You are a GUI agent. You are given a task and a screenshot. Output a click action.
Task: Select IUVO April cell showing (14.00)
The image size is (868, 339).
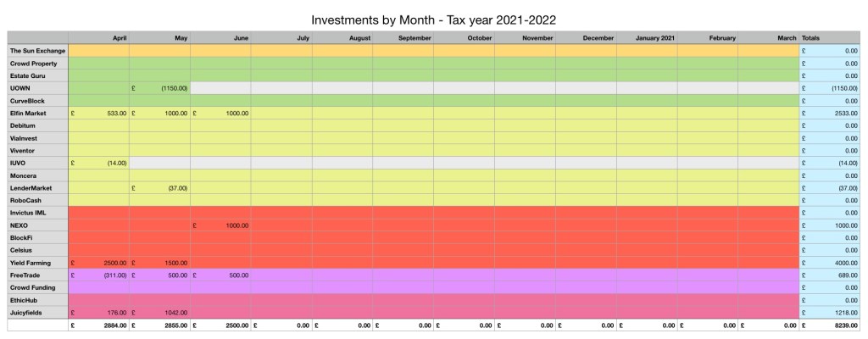pyautogui.click(x=98, y=163)
